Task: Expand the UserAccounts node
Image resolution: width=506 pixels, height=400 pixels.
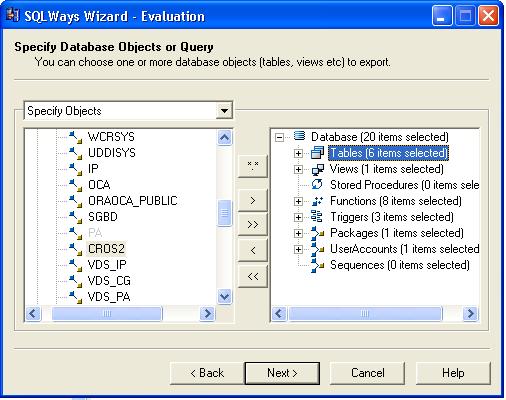Action: click(x=298, y=249)
